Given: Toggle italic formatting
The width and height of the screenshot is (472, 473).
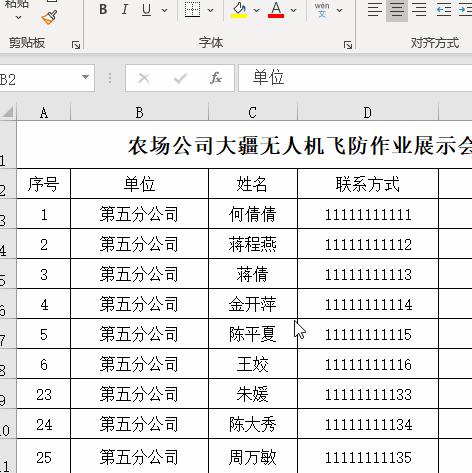Looking at the screenshot, I should point(125,10).
